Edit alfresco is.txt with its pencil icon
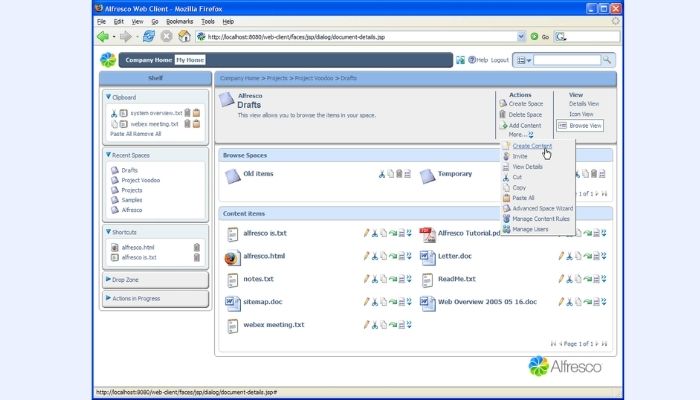Viewport: 700px width, 400px height. pos(366,233)
